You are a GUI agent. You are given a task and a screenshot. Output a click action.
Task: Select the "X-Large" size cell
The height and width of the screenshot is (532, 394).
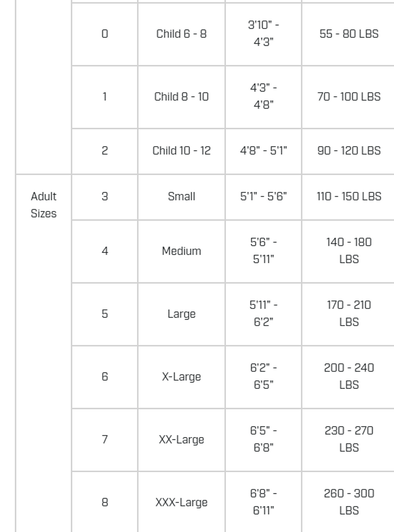[181, 377]
